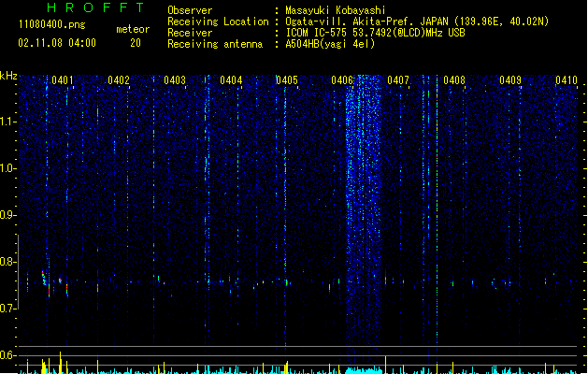This screenshot has height=374, width=588.
Task: Click the HROFFT title text
Action: 95,7
